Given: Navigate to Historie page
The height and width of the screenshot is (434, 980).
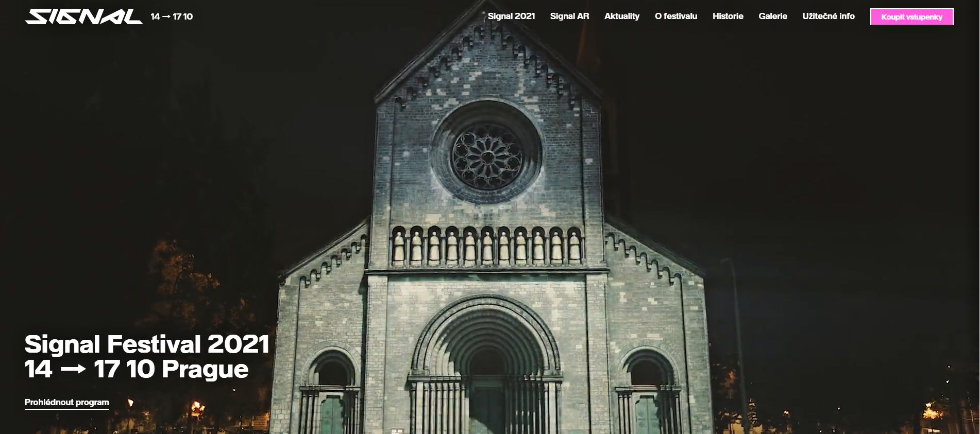Looking at the screenshot, I should tap(728, 16).
